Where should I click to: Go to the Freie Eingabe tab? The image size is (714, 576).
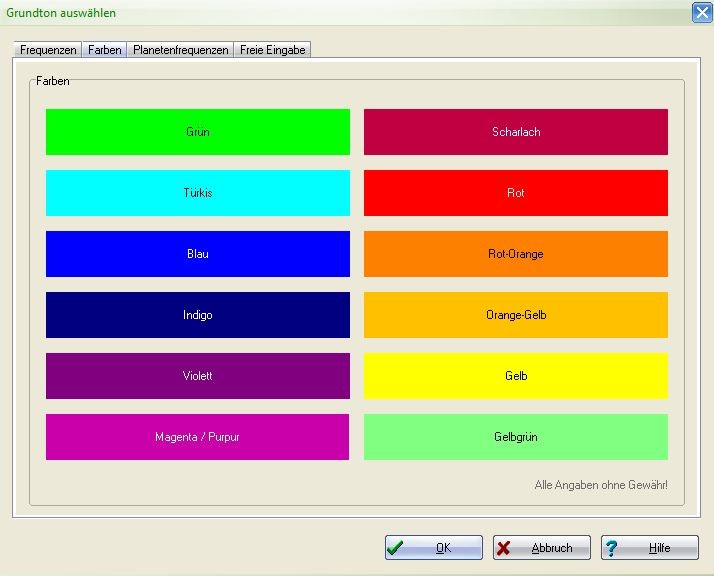[272, 50]
